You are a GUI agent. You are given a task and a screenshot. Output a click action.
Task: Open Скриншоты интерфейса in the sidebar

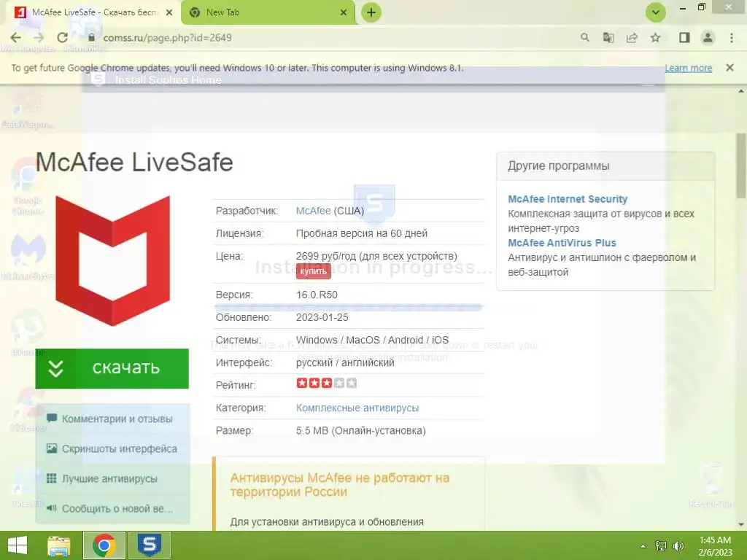(x=112, y=448)
